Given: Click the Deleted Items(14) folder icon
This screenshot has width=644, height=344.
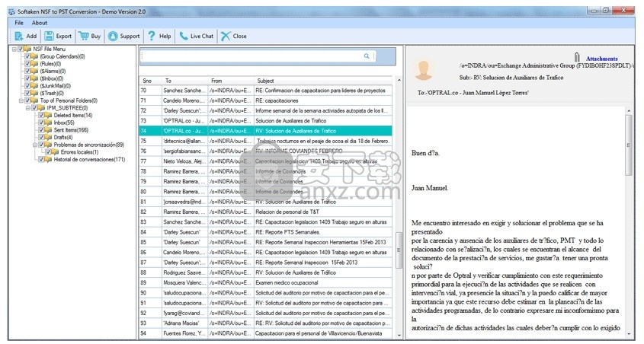Looking at the screenshot, I should pos(49,115).
